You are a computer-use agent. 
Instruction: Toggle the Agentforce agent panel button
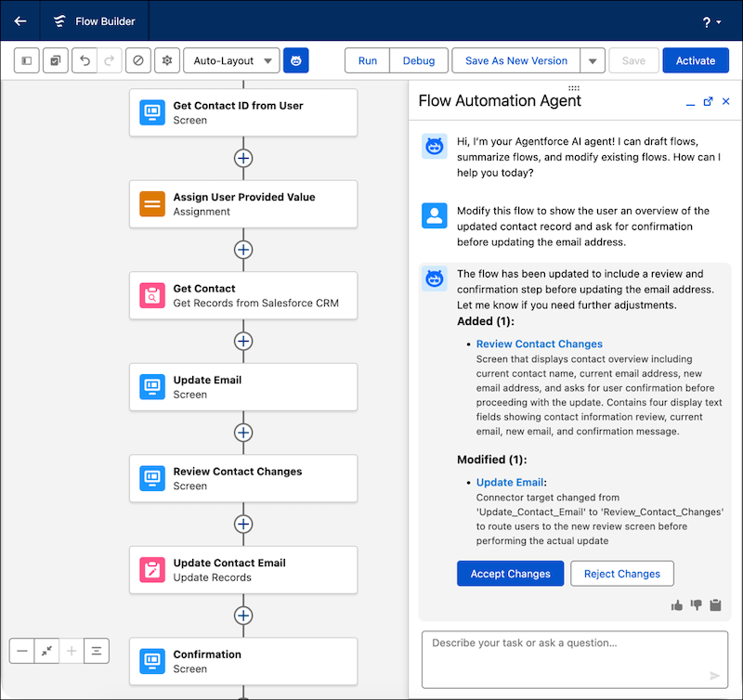(296, 60)
